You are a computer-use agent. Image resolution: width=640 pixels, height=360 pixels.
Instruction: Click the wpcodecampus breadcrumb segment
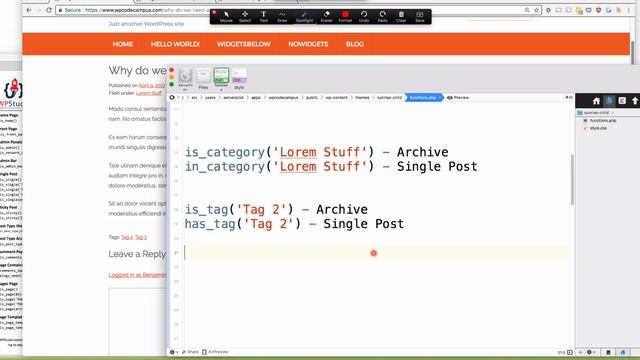point(283,98)
